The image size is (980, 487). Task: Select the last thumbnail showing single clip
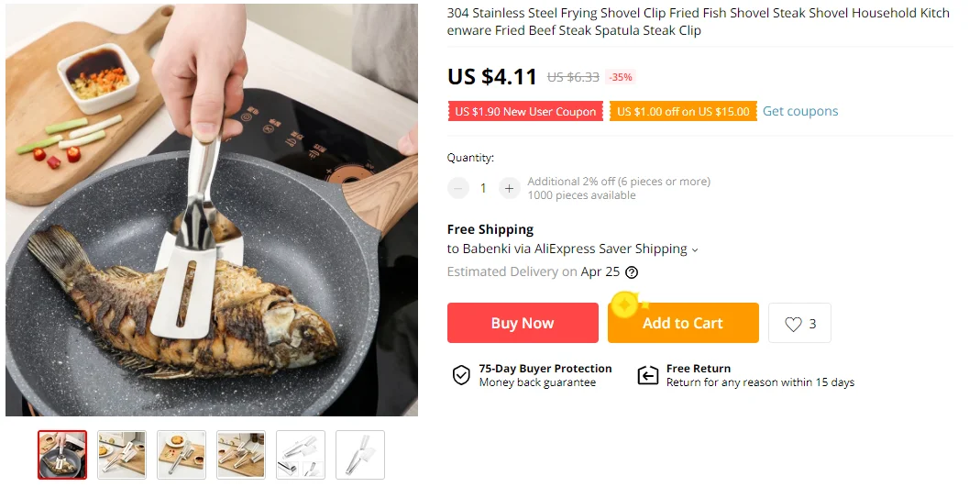(360, 455)
